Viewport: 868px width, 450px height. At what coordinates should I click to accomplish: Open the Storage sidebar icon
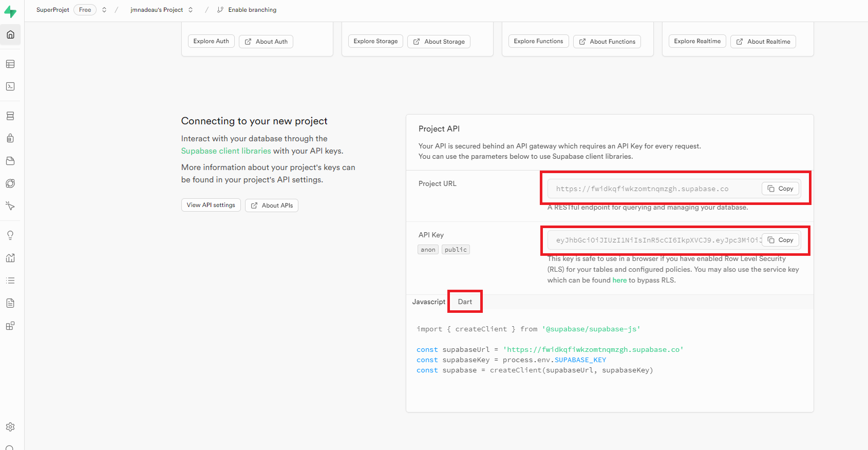click(10, 161)
